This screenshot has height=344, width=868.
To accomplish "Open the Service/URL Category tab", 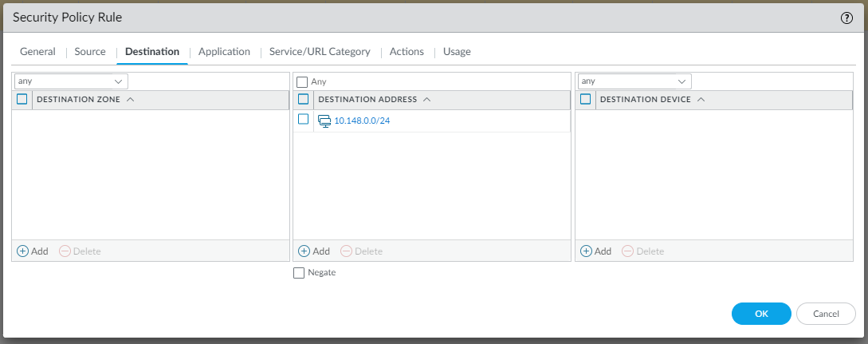I will [320, 51].
